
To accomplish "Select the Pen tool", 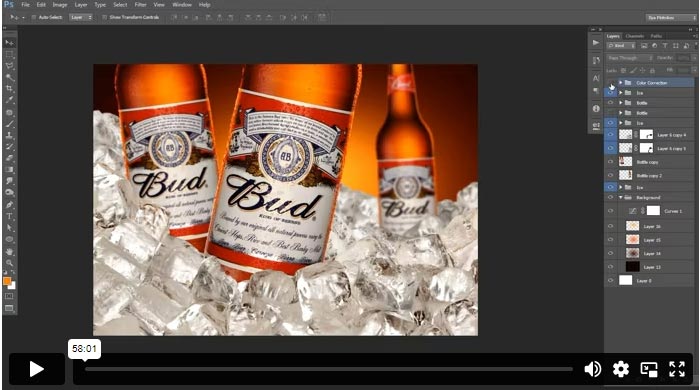I will tap(9, 205).
